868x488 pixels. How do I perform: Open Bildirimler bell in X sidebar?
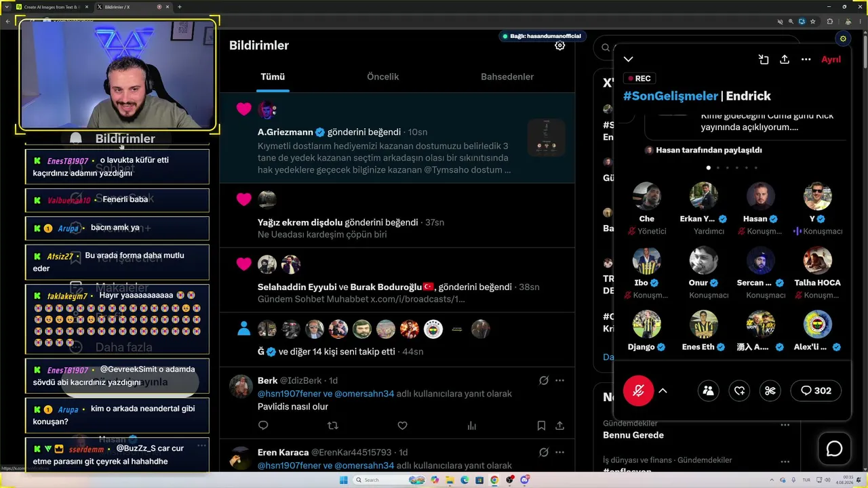point(76,139)
